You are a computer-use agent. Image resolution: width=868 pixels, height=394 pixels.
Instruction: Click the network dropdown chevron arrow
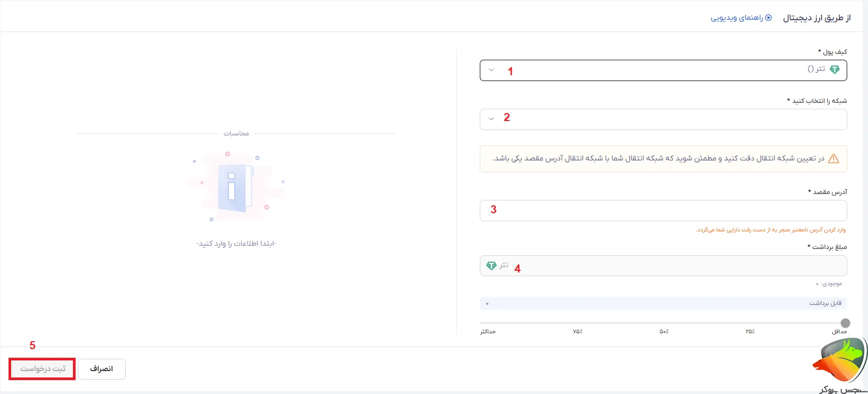(x=492, y=119)
